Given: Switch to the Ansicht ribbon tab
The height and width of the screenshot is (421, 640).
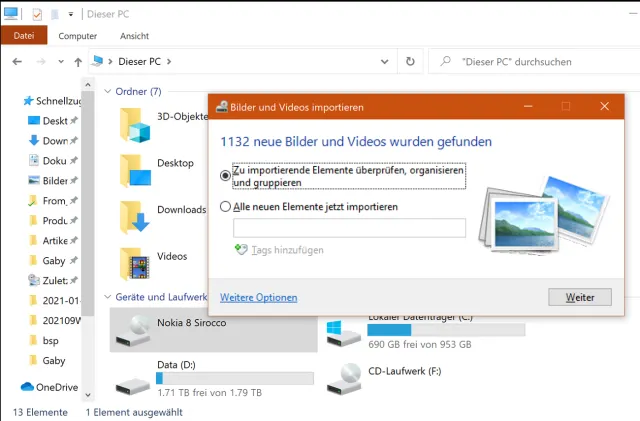Looking at the screenshot, I should [134, 36].
